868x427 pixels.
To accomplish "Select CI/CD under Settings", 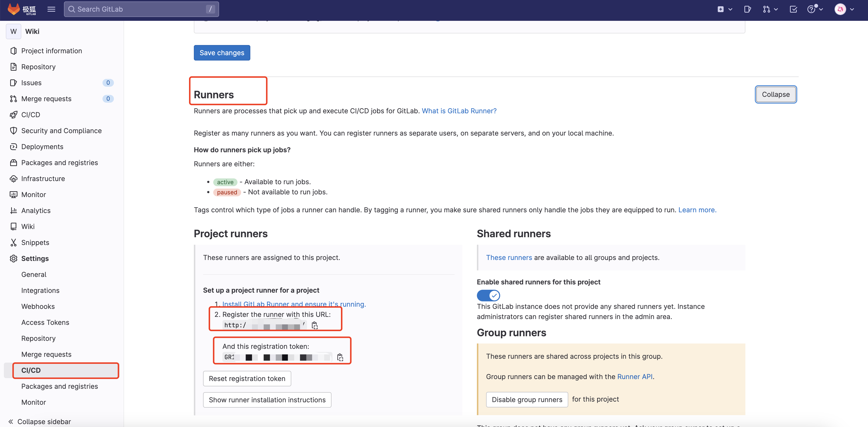I will 66,370.
